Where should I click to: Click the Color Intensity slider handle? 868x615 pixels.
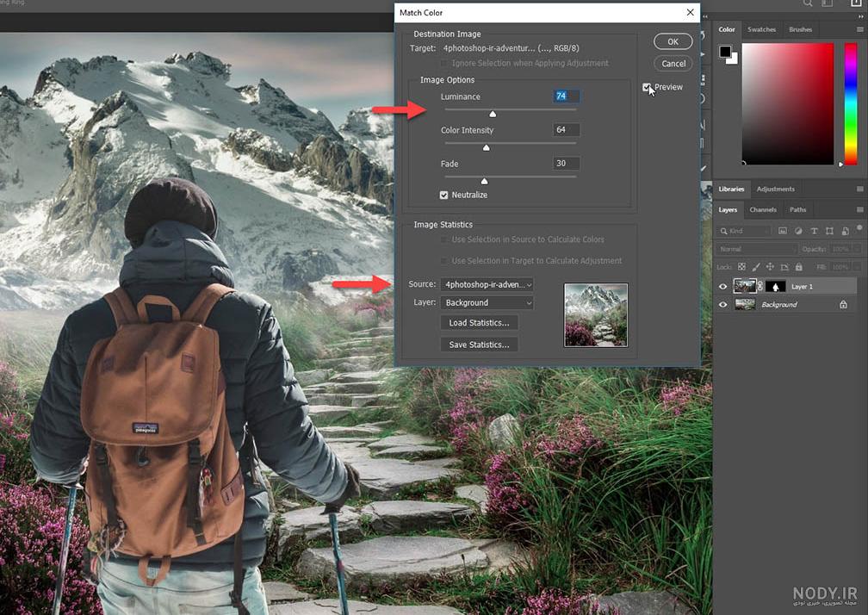tap(486, 148)
